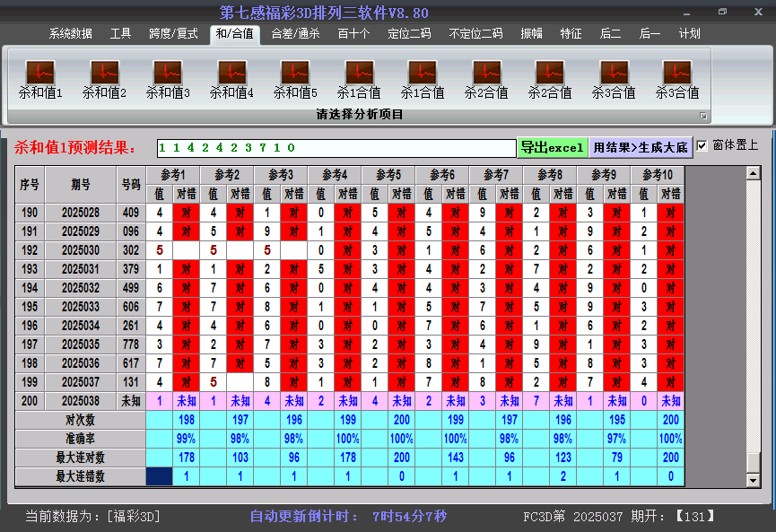Click the 用结果>生成大底 button
The height and width of the screenshot is (532, 776).
(x=641, y=147)
